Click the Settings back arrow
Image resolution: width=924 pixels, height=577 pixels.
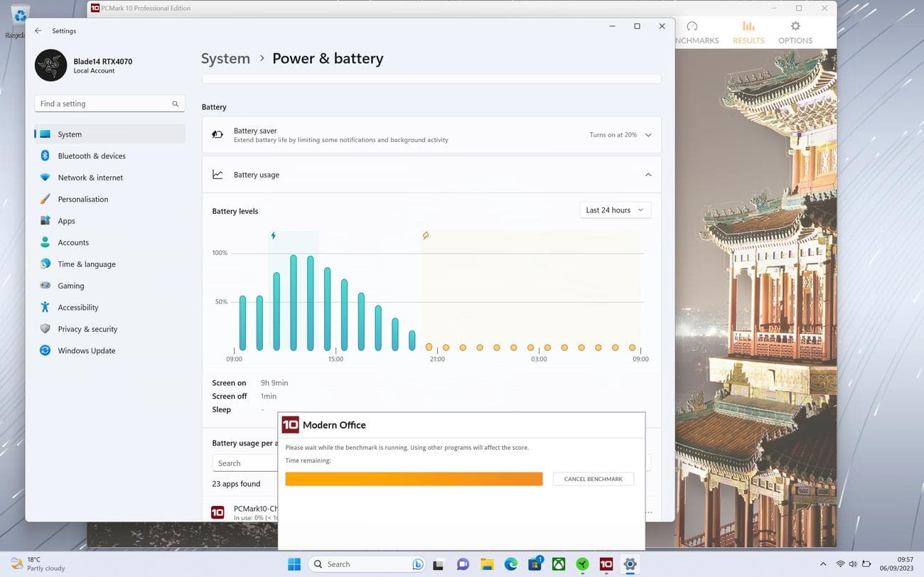pyautogui.click(x=38, y=31)
